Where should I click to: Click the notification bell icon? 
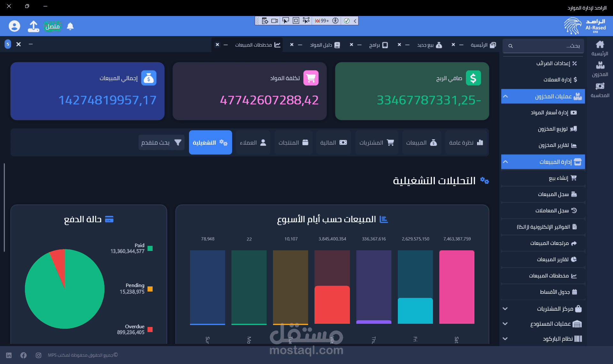click(x=70, y=26)
